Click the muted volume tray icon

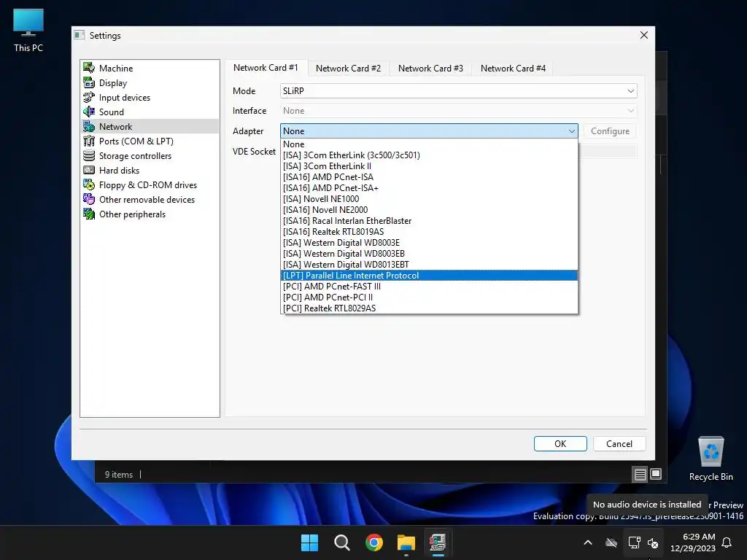click(x=653, y=542)
